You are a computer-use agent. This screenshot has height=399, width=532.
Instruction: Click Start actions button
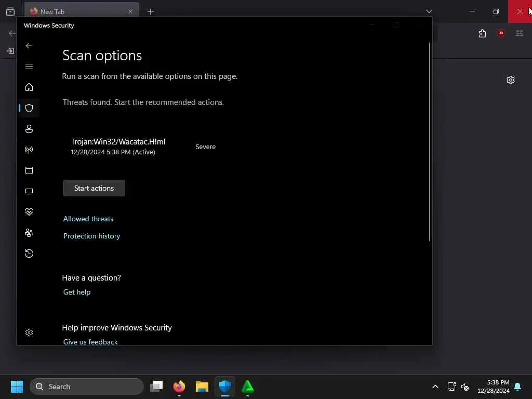(x=94, y=188)
